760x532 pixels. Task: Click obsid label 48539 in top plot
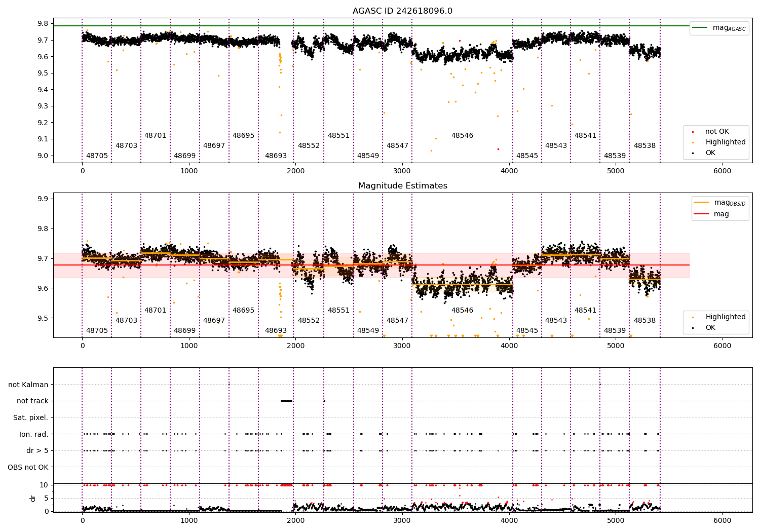(x=615, y=156)
